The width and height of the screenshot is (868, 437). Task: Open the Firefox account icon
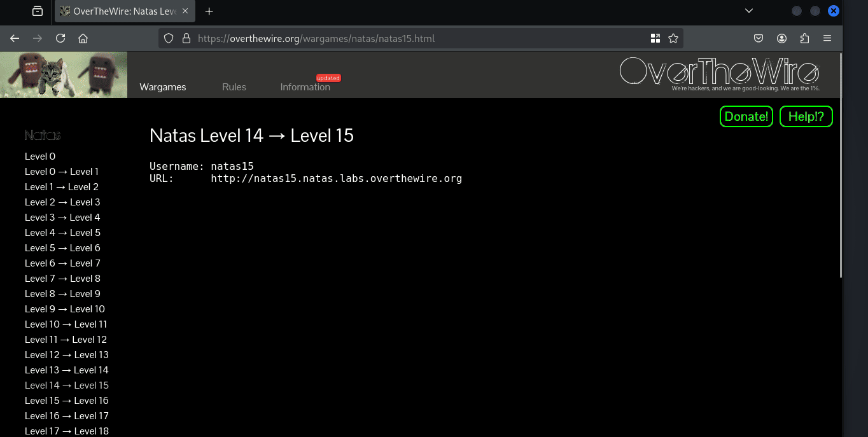coord(781,38)
